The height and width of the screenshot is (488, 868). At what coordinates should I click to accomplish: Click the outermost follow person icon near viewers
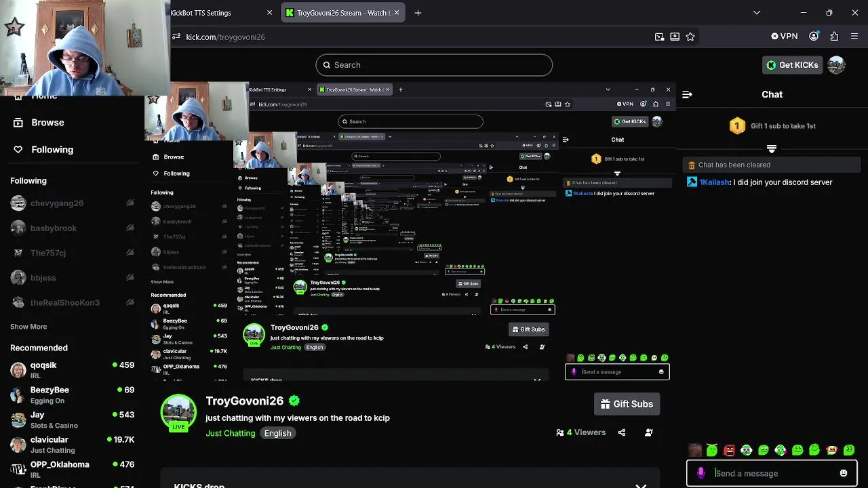pyautogui.click(x=649, y=432)
